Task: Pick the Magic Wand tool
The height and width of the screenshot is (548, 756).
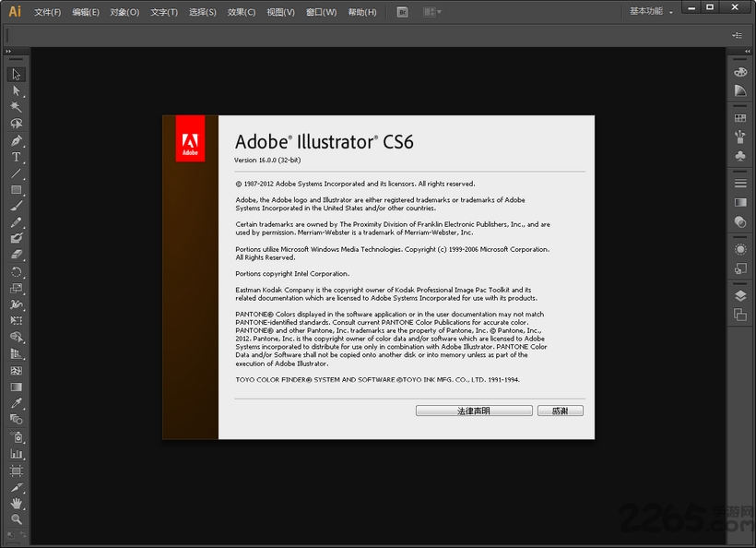Action: [17, 107]
